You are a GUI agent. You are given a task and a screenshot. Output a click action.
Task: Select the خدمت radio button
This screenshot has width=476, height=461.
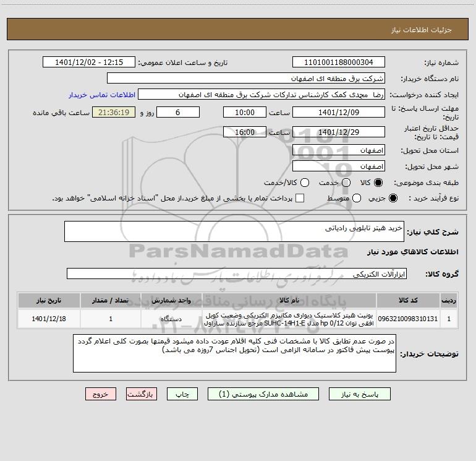pyautogui.click(x=346, y=183)
